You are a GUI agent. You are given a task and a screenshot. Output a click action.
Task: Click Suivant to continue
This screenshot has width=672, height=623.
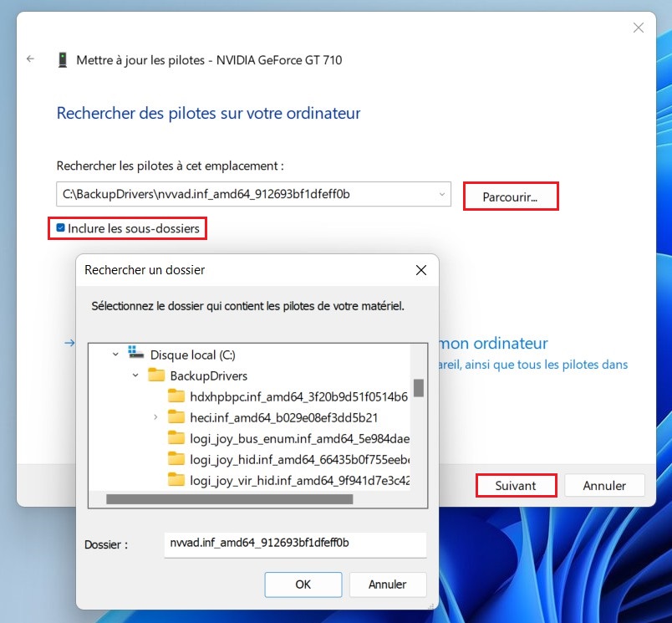click(x=516, y=485)
